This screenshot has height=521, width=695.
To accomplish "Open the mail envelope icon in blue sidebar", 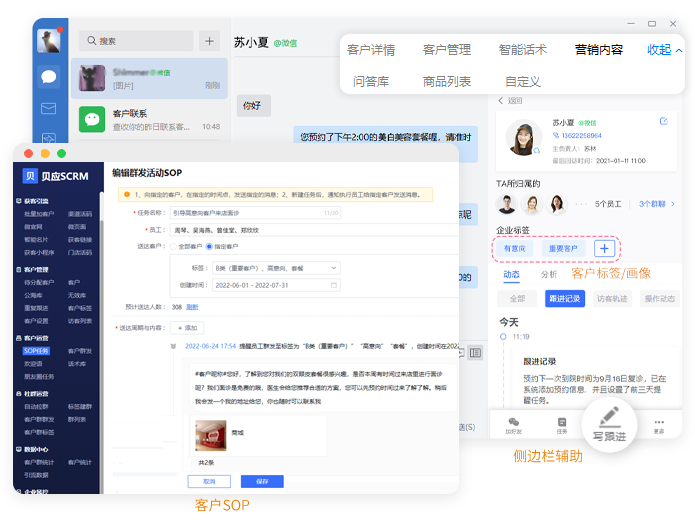I will [48, 108].
